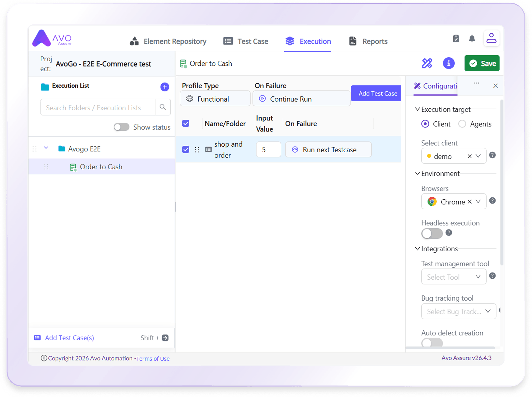Add new execution list with plus icon
Viewport: 532px width, 397px height.
(x=165, y=87)
